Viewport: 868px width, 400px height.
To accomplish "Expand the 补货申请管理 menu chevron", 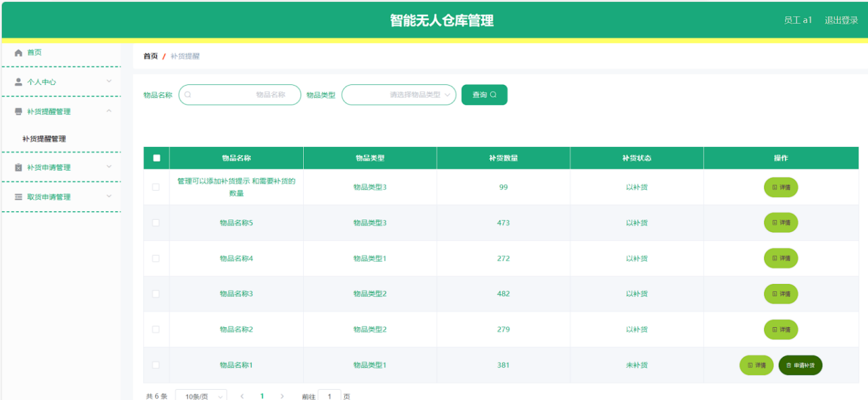I will [x=109, y=167].
